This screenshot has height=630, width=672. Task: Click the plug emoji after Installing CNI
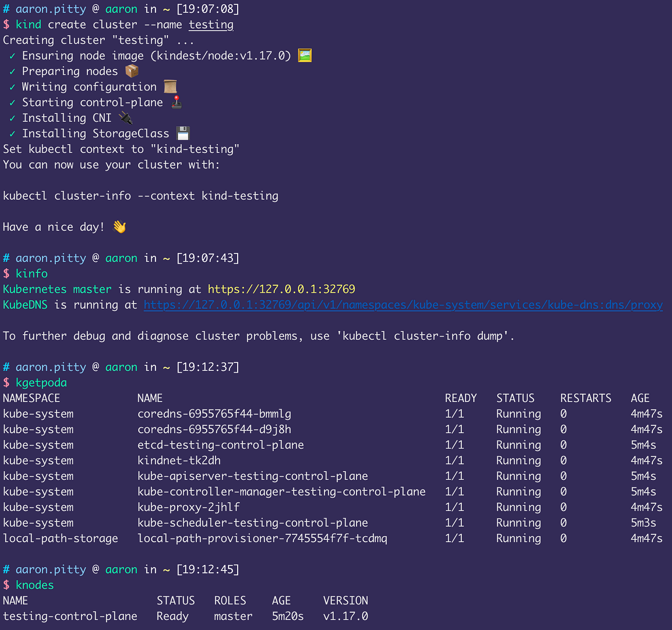pos(126,118)
